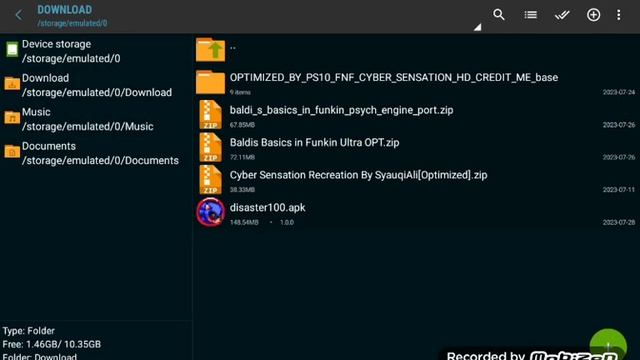Click the 67.85MB size label
Screen dimensions: 640x360
point(242,125)
